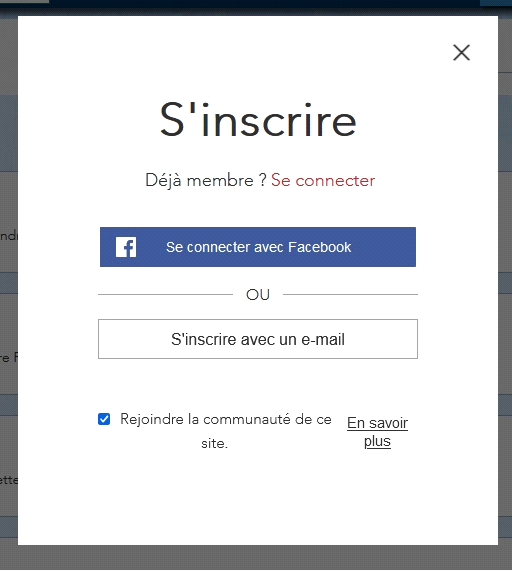Choose Se connecter avec Facebook button
The width and height of the screenshot is (512, 571).
point(258,247)
